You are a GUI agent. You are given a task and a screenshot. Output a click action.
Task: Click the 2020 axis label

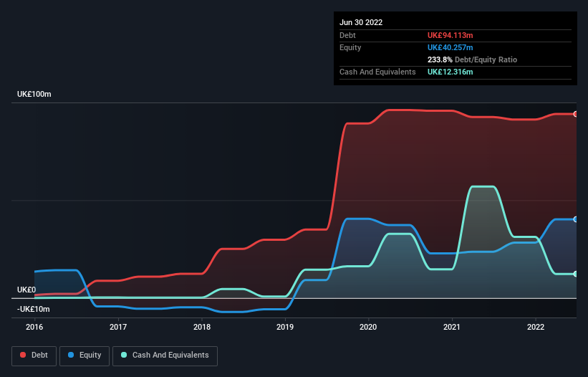tap(368, 327)
